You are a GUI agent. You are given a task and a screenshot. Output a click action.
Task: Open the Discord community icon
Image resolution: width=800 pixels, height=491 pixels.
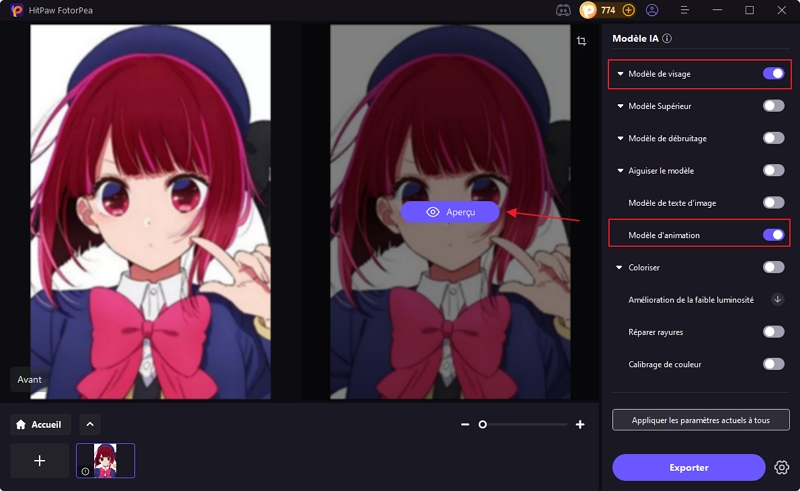coord(563,10)
